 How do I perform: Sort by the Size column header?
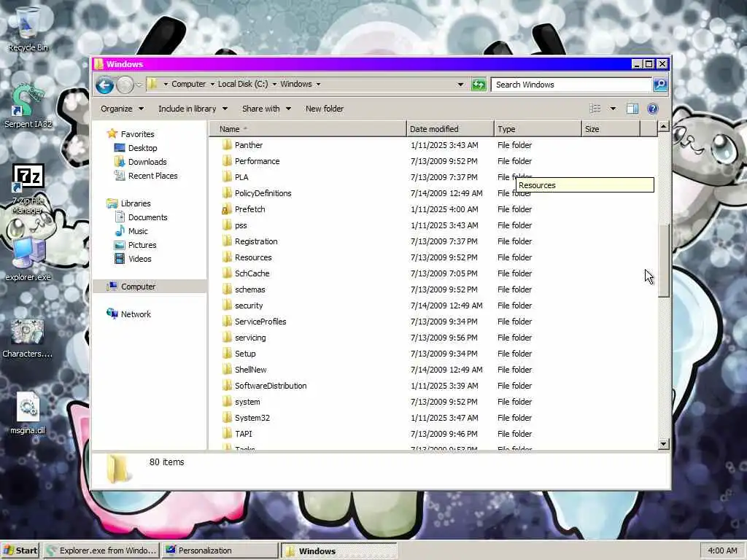coord(611,129)
